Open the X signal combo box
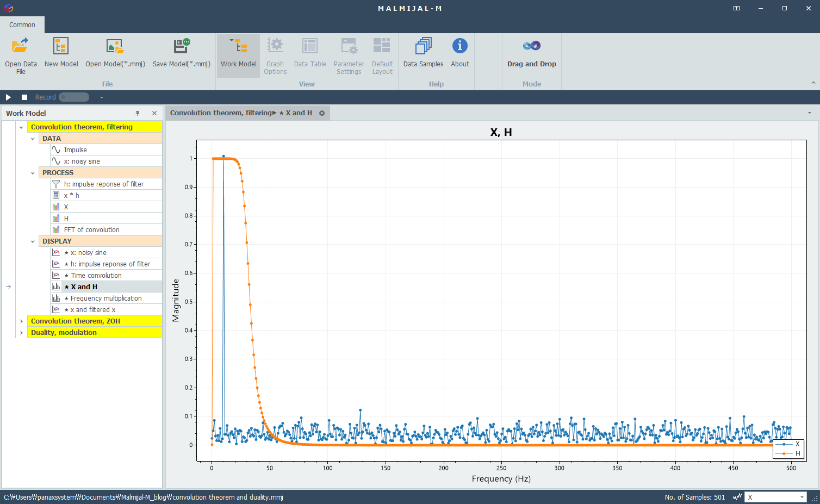Image resolution: width=820 pixels, height=504 pixels. (x=775, y=497)
